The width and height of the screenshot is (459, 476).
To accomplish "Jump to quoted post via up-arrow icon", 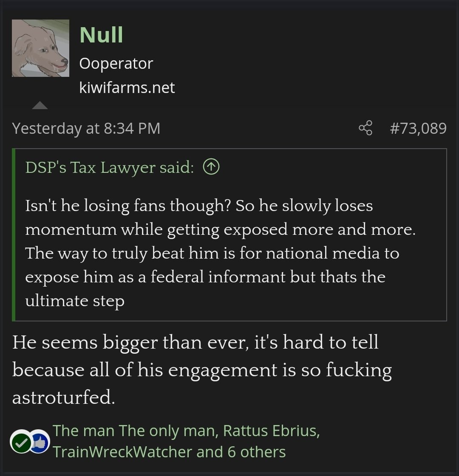I will point(211,166).
